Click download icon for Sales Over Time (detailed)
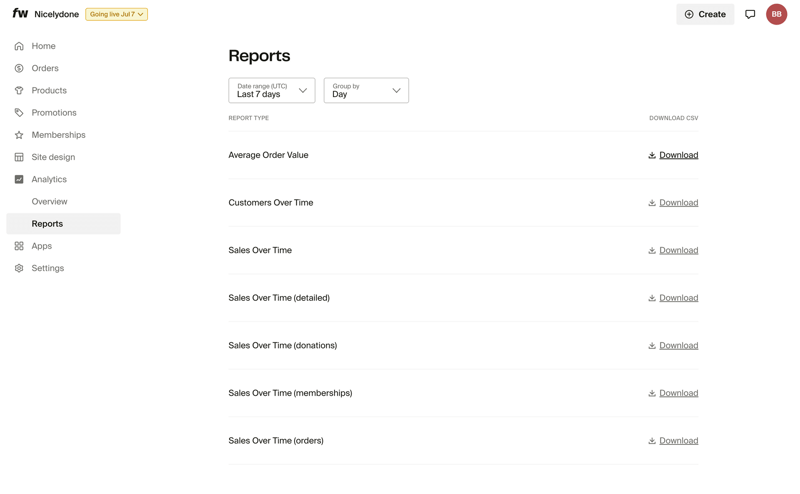The height and width of the screenshot is (494, 800). pos(652,298)
